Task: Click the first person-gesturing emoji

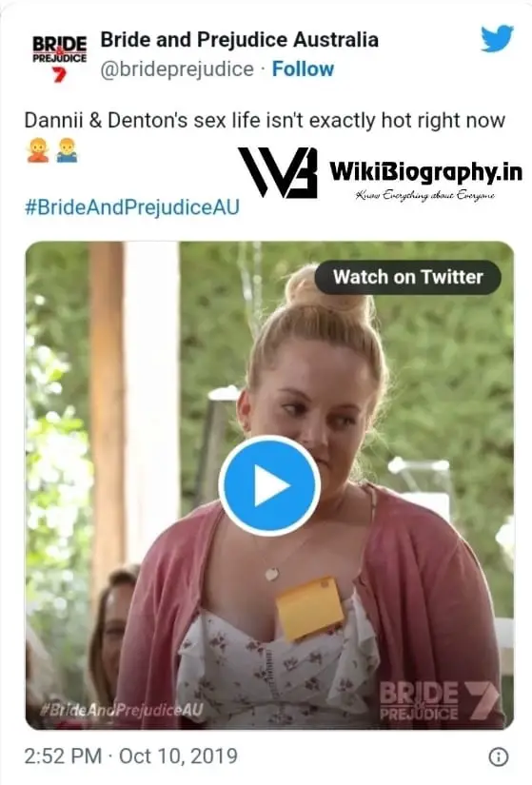Action: coord(38,150)
